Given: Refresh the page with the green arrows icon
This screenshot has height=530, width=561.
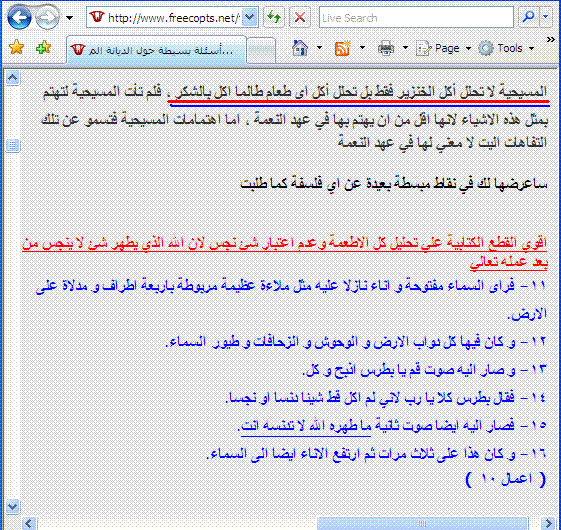Looking at the screenshot, I should coord(274,17).
